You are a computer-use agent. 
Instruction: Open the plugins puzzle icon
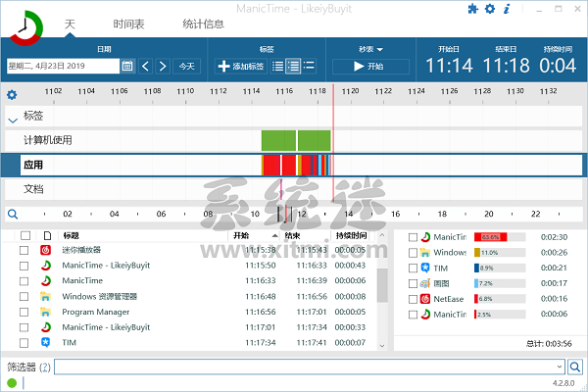(x=473, y=9)
